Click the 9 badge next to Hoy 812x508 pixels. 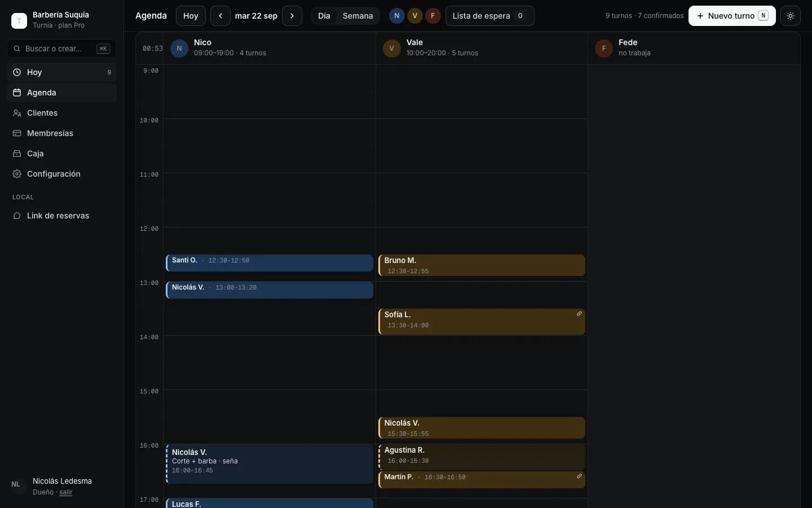point(109,72)
